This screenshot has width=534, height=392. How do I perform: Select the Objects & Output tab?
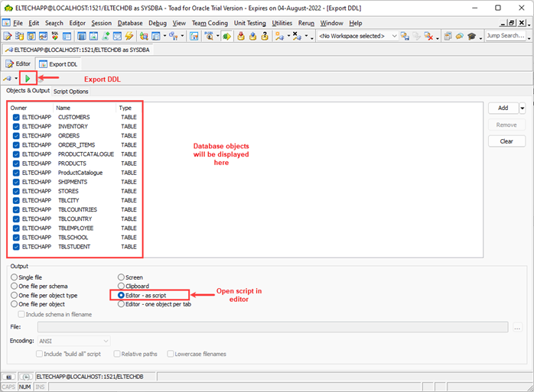click(x=28, y=90)
